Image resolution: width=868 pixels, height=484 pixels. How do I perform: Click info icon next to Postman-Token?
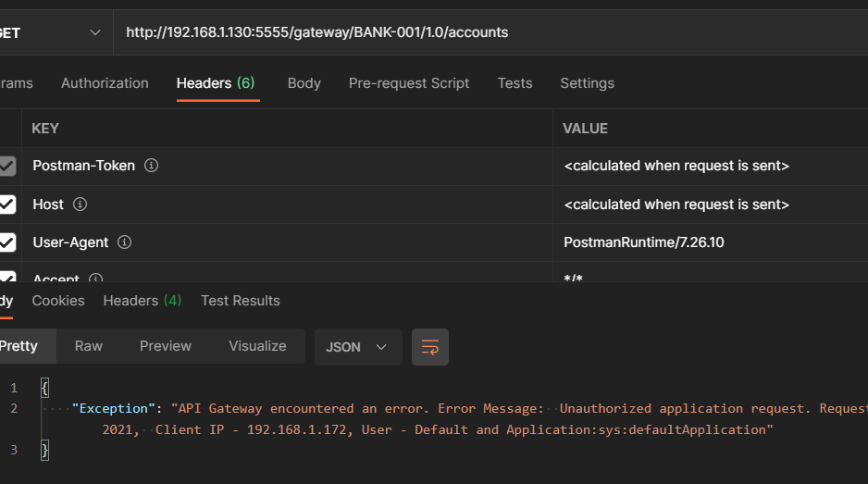pyautogui.click(x=152, y=166)
